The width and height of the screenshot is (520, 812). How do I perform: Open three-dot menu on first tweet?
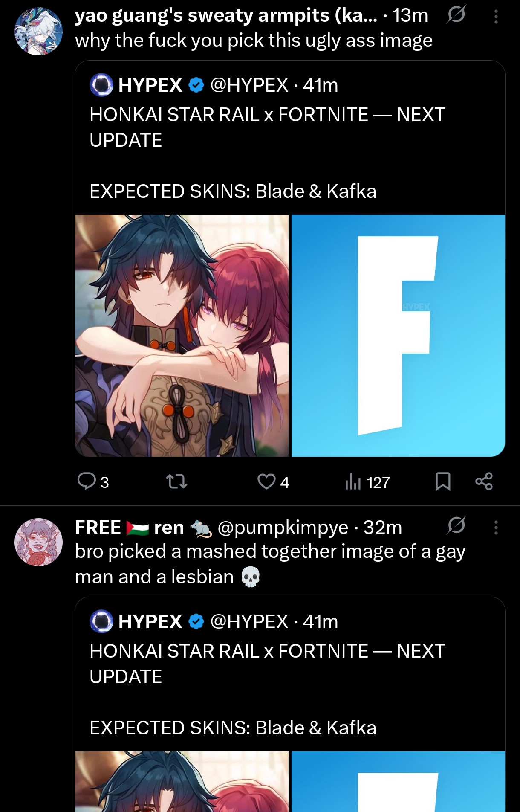pyautogui.click(x=496, y=16)
